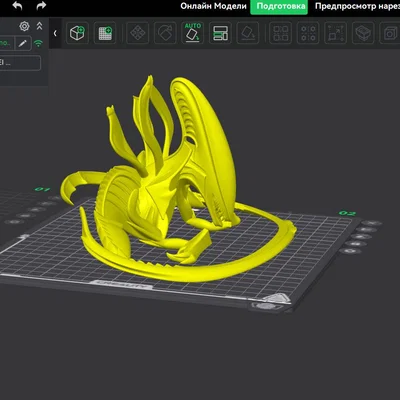The height and width of the screenshot is (400, 400).
Task: Open printer settings gear icon
Action: point(24,26)
